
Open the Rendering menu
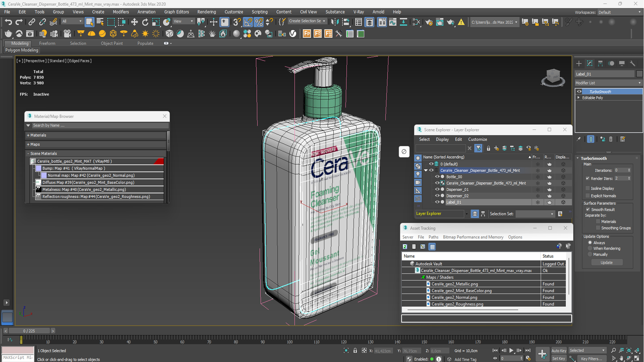[x=207, y=12]
